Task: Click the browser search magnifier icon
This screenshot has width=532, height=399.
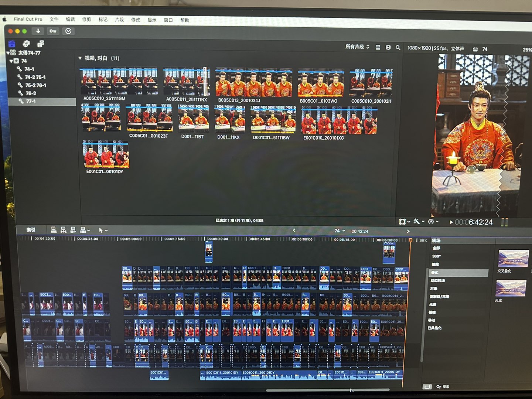Action: (x=398, y=48)
